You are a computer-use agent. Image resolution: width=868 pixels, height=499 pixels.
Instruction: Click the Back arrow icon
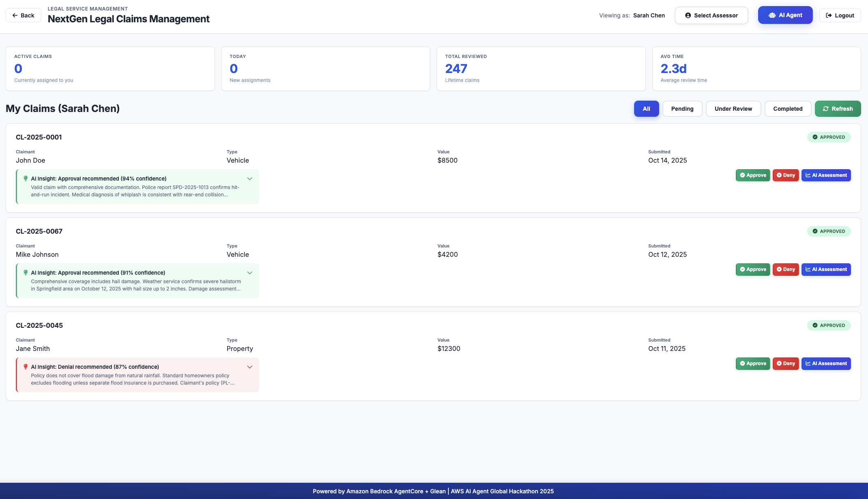(x=15, y=15)
